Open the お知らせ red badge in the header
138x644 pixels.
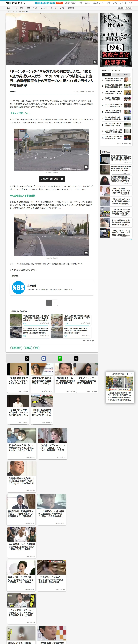[60, 3]
